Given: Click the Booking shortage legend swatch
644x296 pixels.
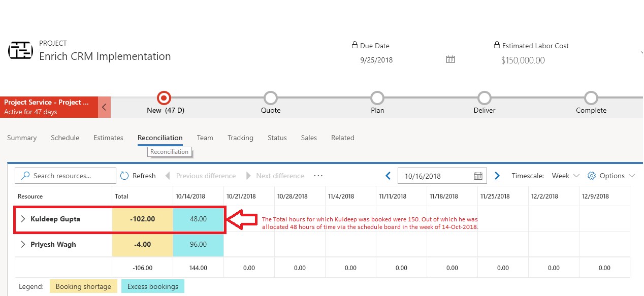Looking at the screenshot, I should click(x=83, y=286).
